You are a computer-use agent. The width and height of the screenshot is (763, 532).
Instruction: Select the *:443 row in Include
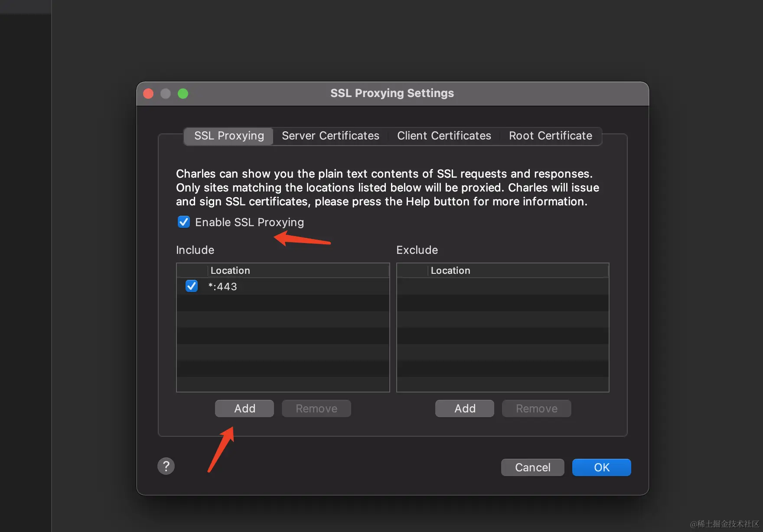pyautogui.click(x=283, y=286)
